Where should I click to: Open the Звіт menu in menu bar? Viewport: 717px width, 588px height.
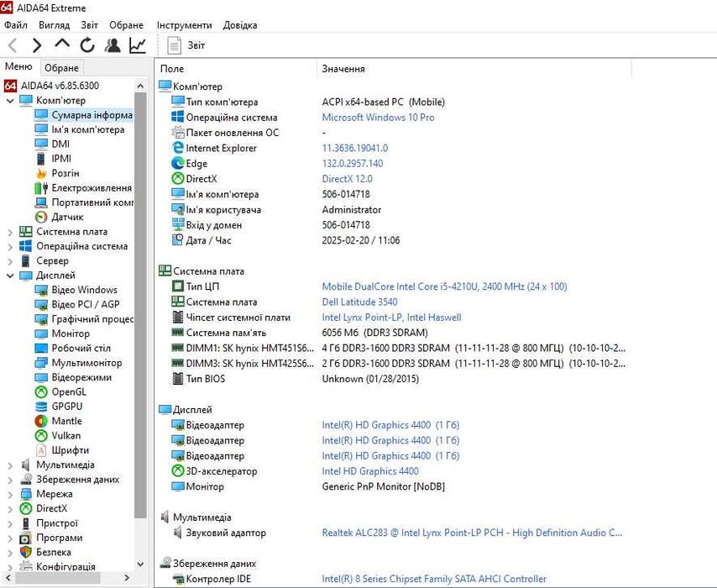(90, 25)
